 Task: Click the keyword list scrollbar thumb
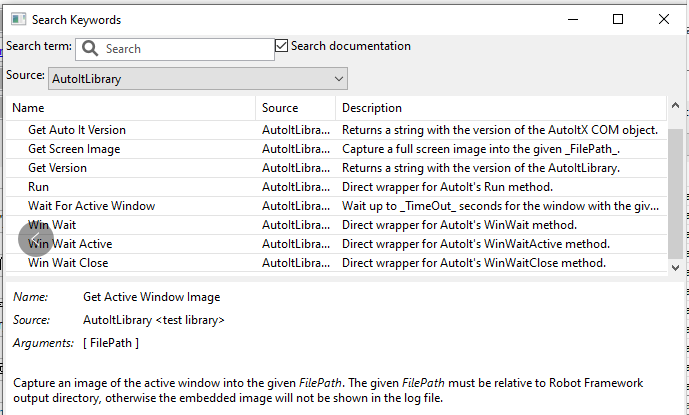(x=676, y=190)
